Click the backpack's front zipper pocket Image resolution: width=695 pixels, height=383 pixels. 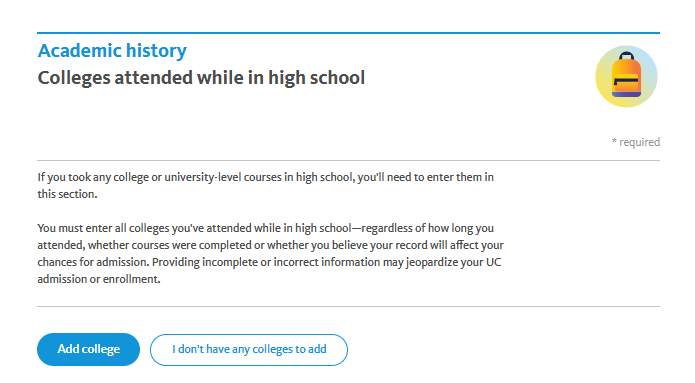tap(626, 82)
